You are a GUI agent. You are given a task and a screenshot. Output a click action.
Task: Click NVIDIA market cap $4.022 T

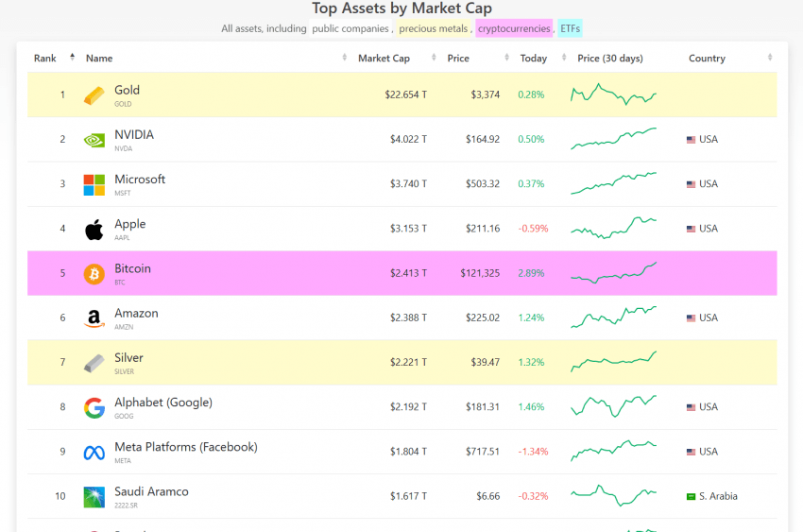click(x=408, y=139)
